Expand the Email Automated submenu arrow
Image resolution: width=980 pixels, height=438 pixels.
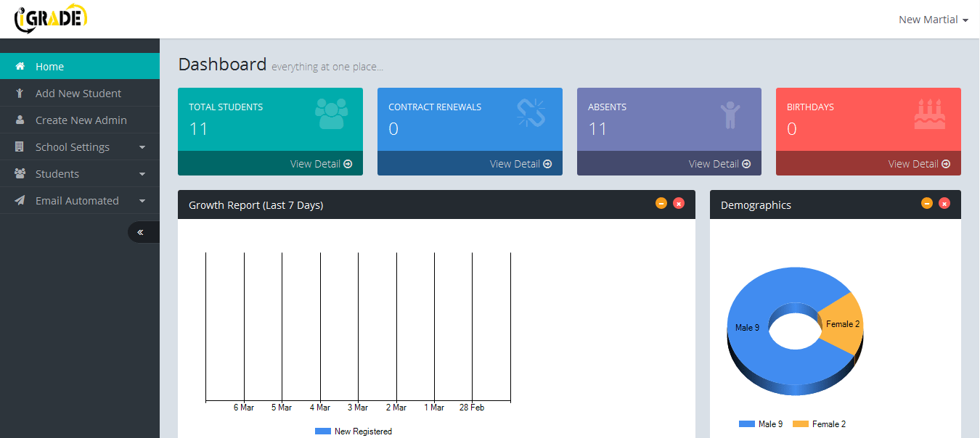pos(142,201)
